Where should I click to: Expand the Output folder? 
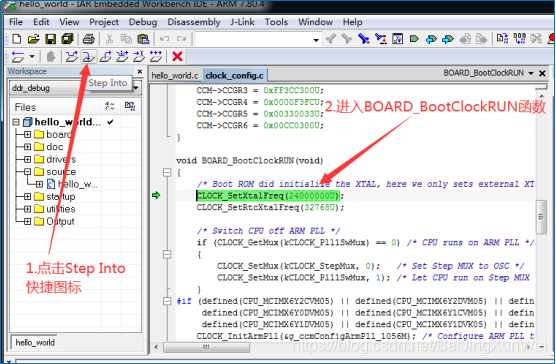[x=27, y=222]
